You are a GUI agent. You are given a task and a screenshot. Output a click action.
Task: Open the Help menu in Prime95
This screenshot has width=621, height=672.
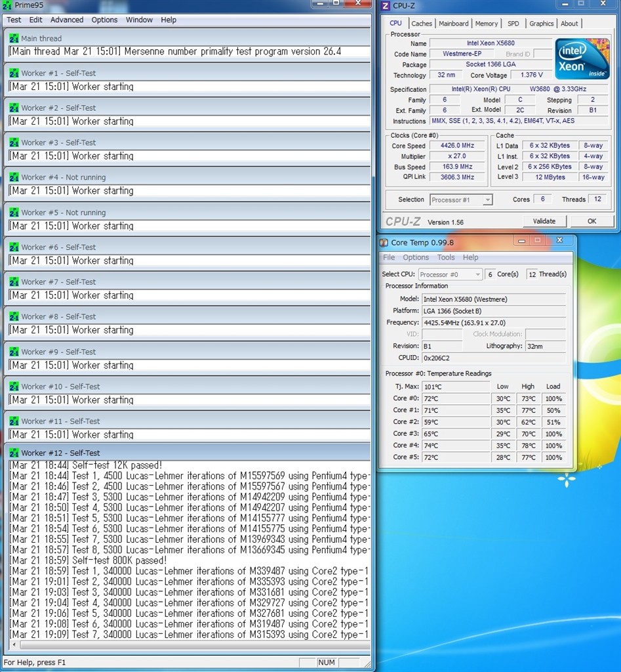[169, 20]
